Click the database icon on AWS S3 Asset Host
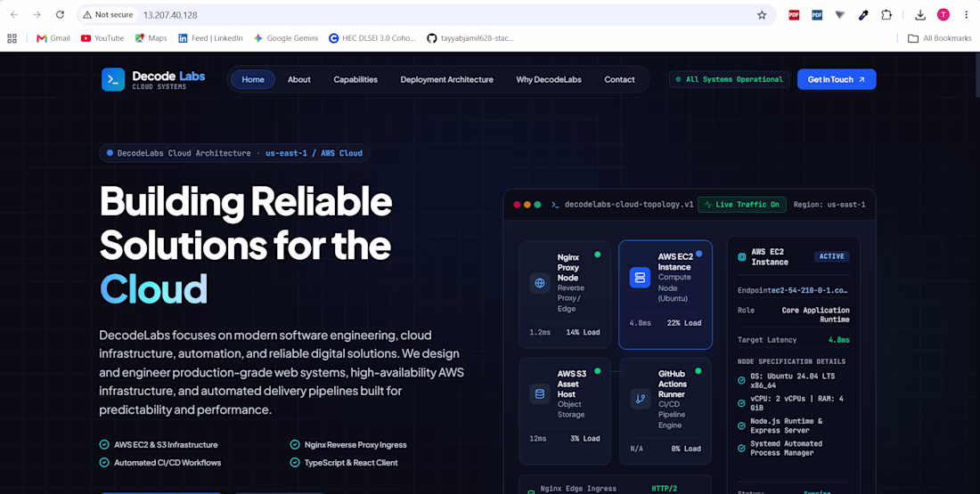The height and width of the screenshot is (494, 980). point(540,394)
